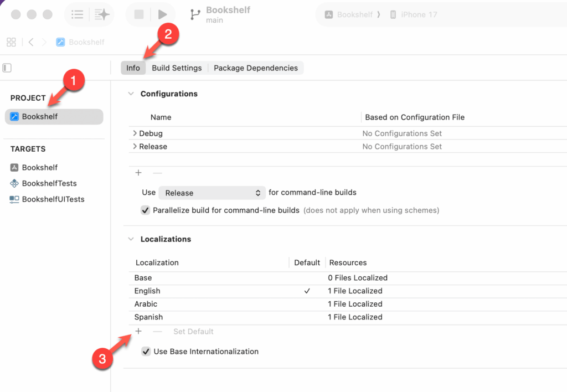Click 0 Files Localized for Base
Viewport: 567px width, 392px height.
pyautogui.click(x=358, y=278)
